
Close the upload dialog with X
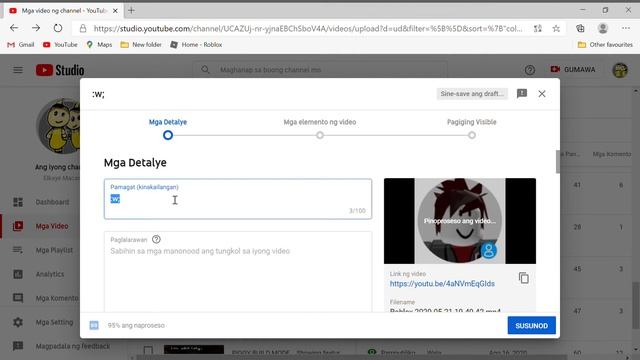(x=542, y=94)
